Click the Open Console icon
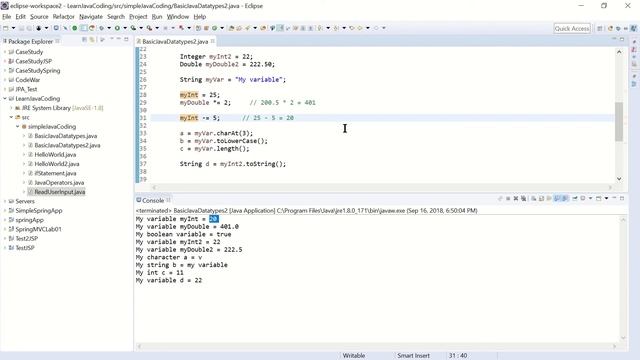The image size is (640, 360). pos(598,198)
